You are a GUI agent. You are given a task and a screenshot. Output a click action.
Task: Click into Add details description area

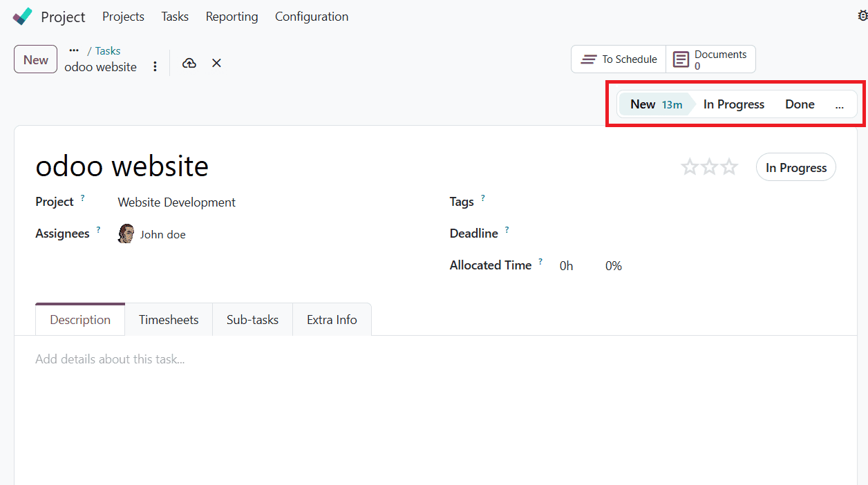coord(435,359)
